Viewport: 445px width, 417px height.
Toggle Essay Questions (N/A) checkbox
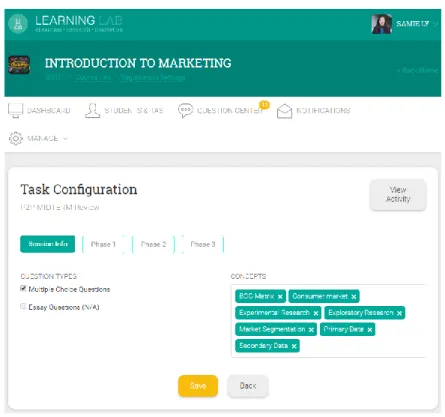23,306
